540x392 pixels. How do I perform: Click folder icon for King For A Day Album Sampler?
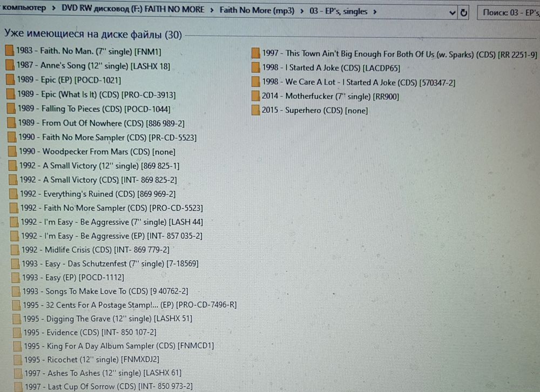point(17,346)
